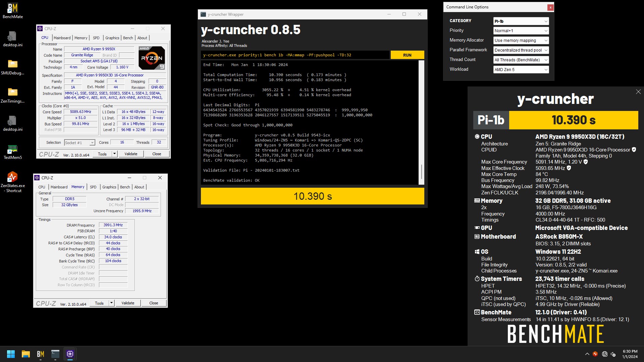Launch the TestMem5 desktop icon
This screenshot has height=362, width=644.
pyautogui.click(x=13, y=152)
